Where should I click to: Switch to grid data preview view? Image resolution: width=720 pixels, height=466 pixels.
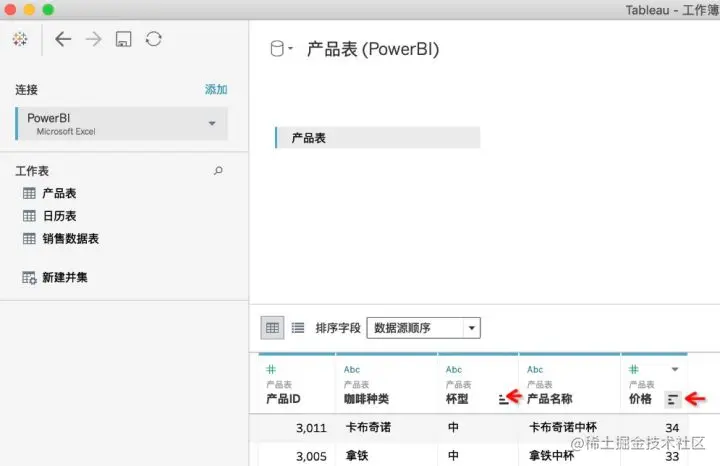pos(272,328)
